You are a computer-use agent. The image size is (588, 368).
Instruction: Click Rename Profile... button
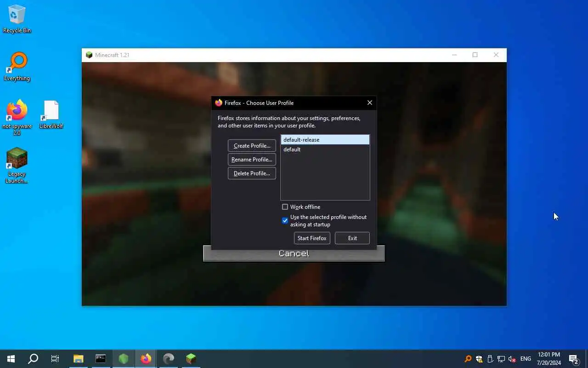[x=252, y=160]
